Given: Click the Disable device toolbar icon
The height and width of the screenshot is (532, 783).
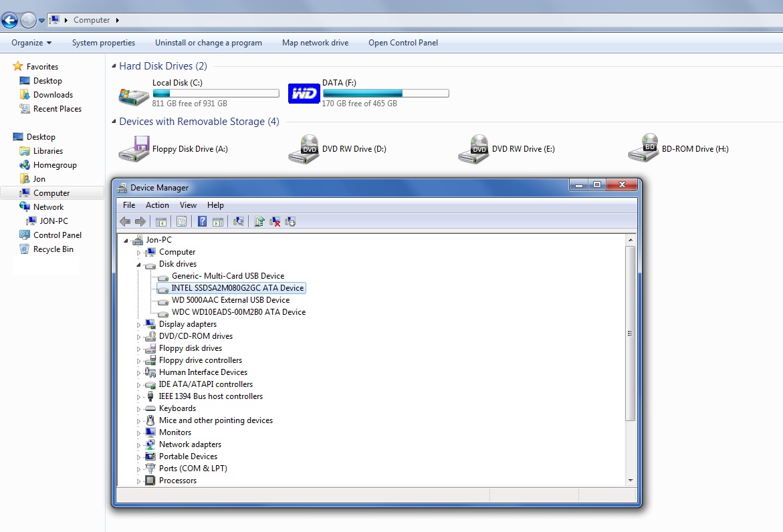Looking at the screenshot, I should [290, 222].
